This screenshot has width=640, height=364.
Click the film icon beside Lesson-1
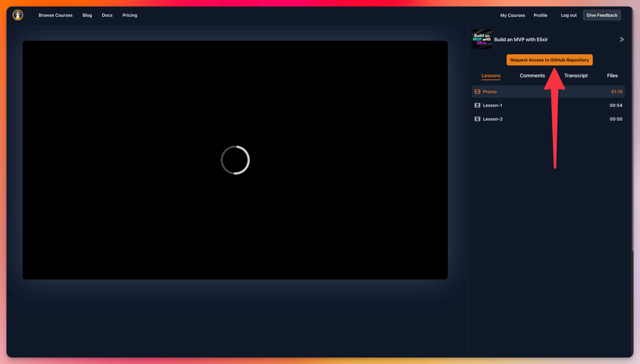[477, 105]
